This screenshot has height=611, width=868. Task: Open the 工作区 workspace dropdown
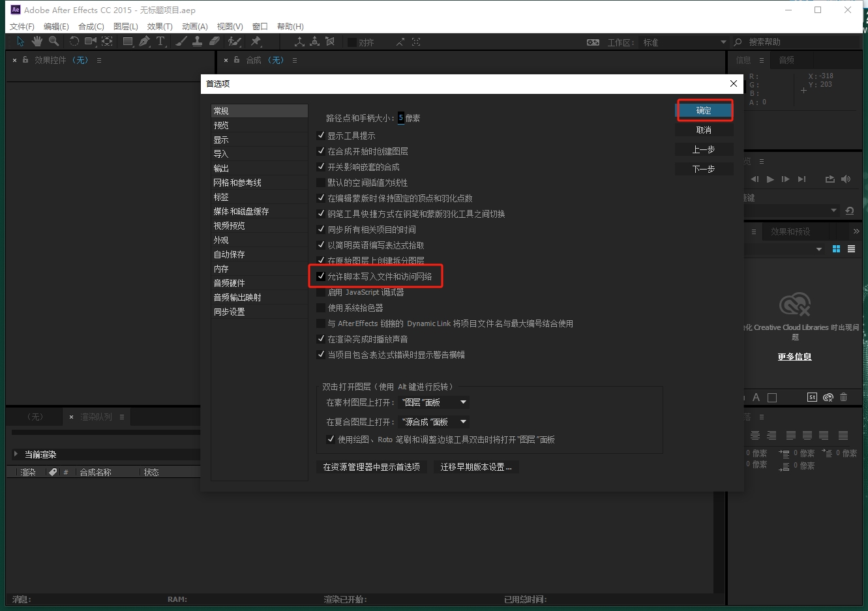point(685,42)
